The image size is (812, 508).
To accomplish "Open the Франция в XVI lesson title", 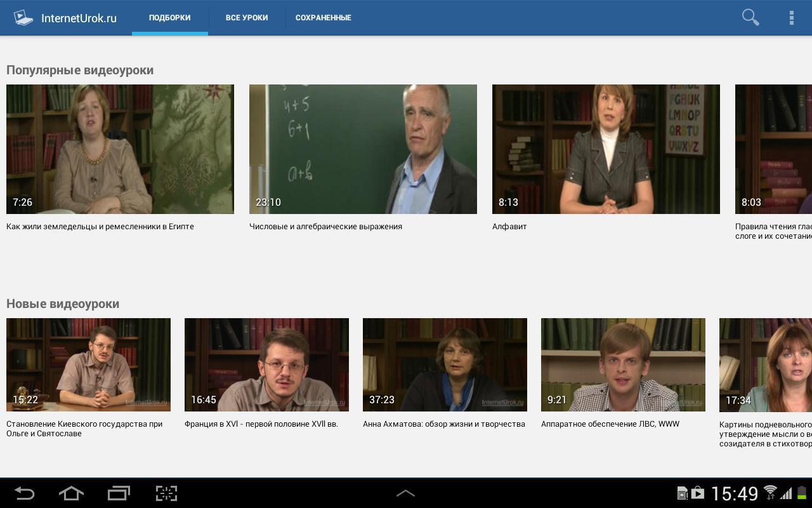I will coord(261,424).
